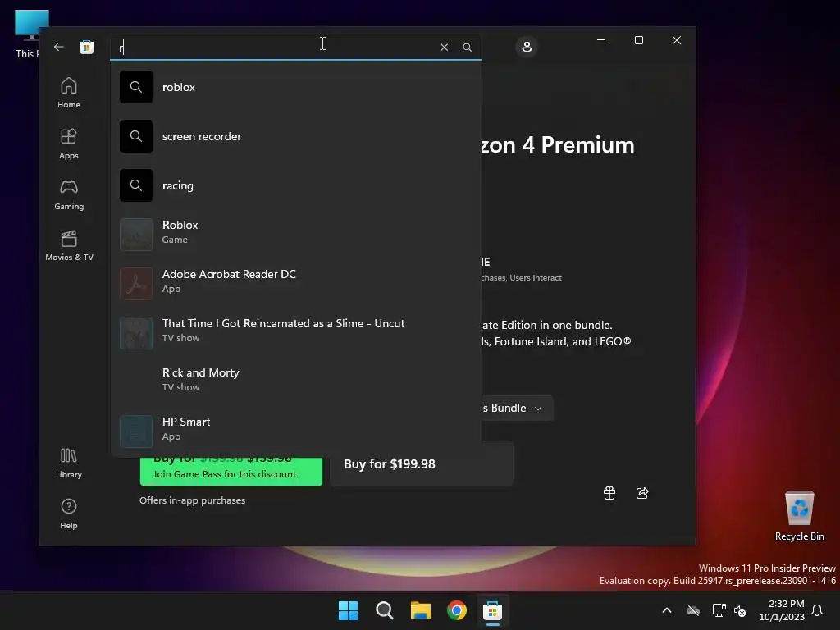Click the Roblox game thumbnail
Screen dimensions: 840x630
pos(136,235)
